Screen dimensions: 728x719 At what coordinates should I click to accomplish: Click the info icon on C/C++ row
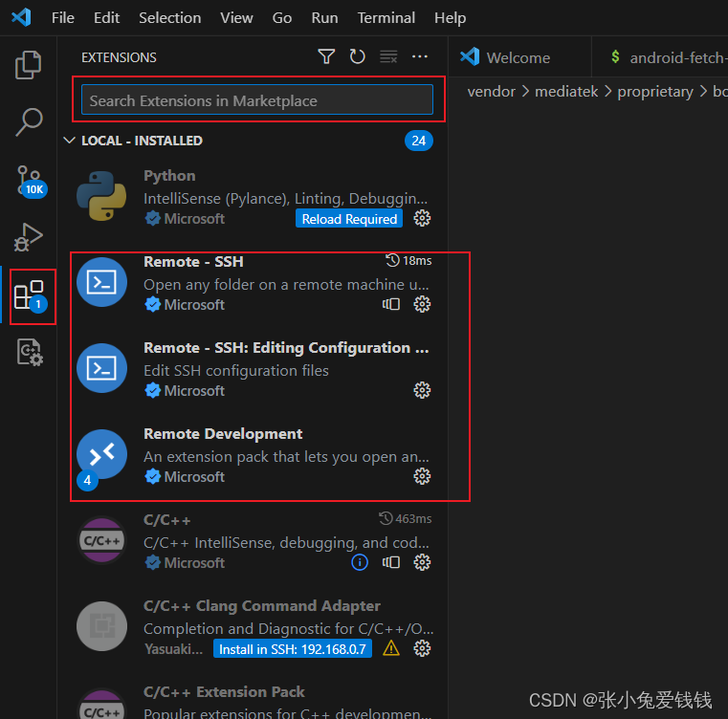point(360,562)
